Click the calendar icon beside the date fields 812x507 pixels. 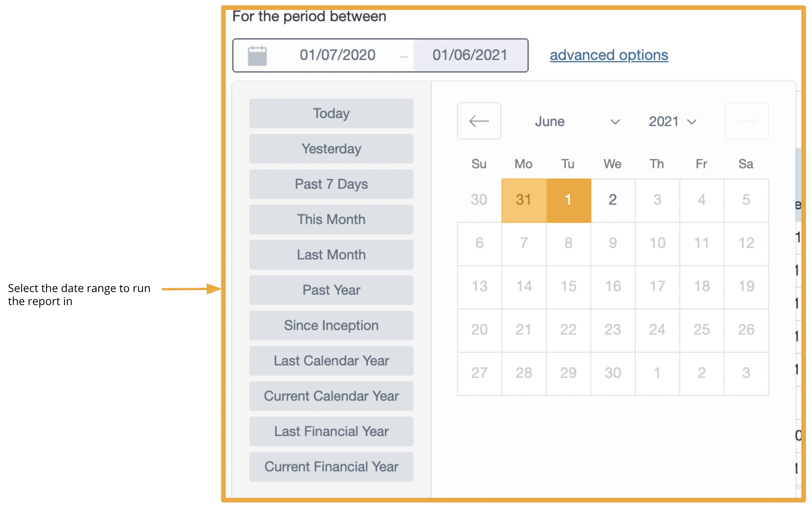(256, 55)
